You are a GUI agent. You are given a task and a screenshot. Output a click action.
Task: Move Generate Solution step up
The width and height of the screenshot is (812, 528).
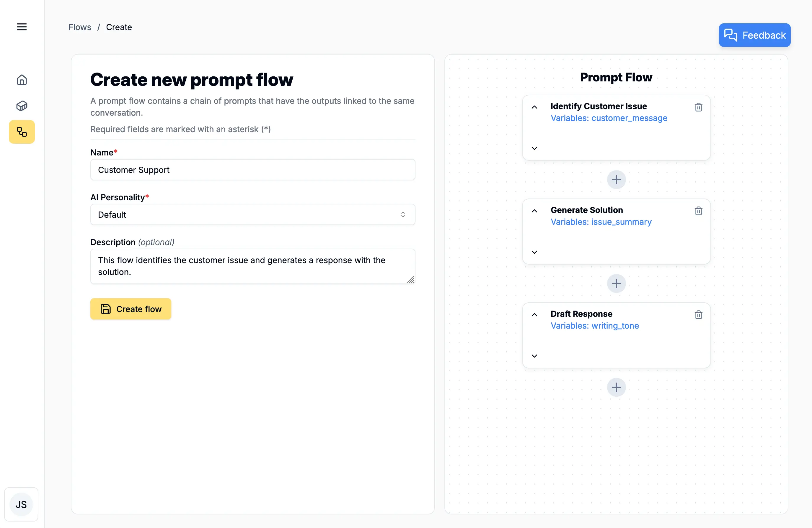(534, 211)
